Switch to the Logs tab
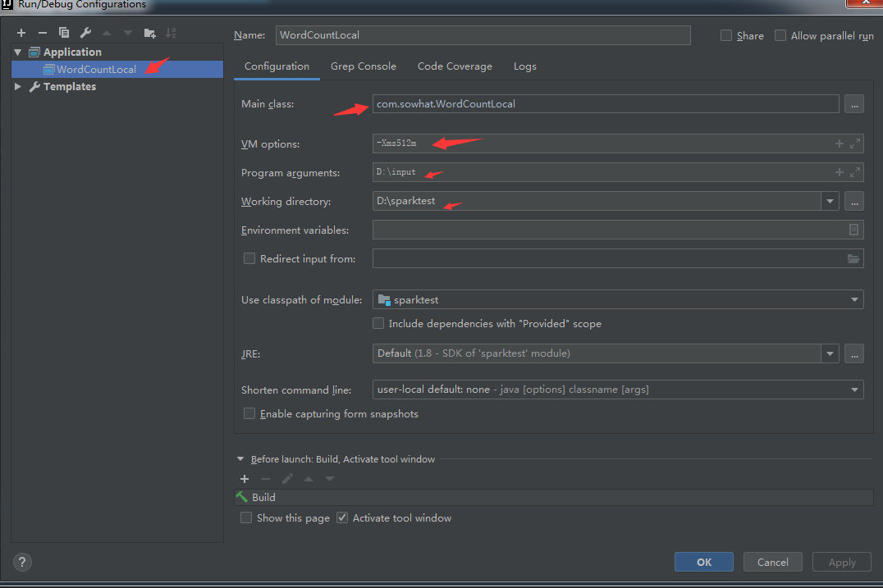The height and width of the screenshot is (588, 883). pos(525,66)
